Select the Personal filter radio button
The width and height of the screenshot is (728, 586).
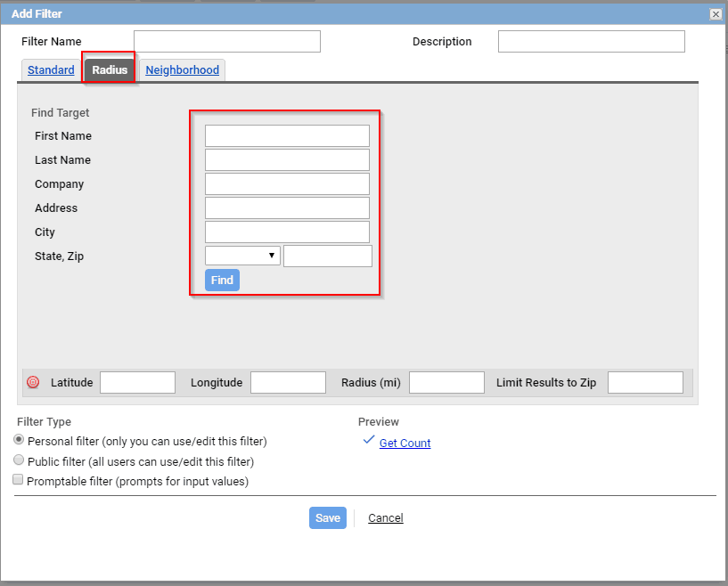pyautogui.click(x=19, y=439)
